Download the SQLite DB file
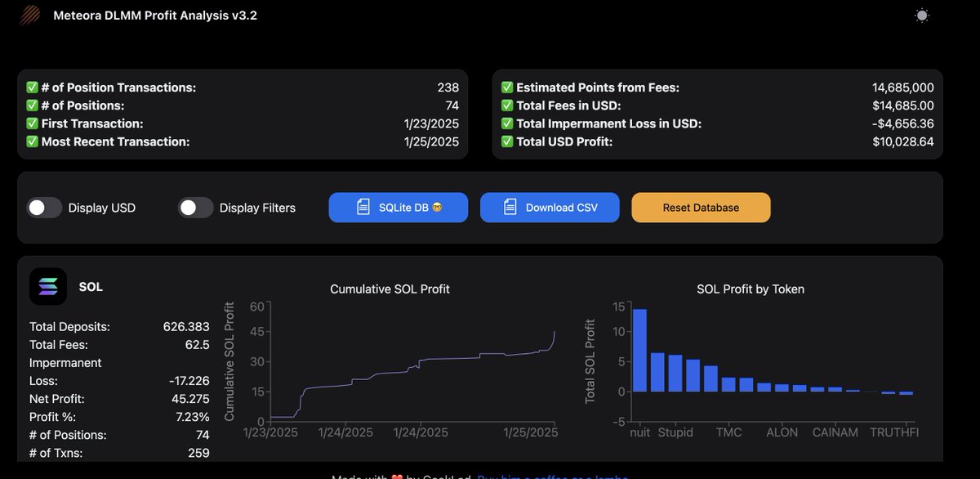 pos(399,208)
